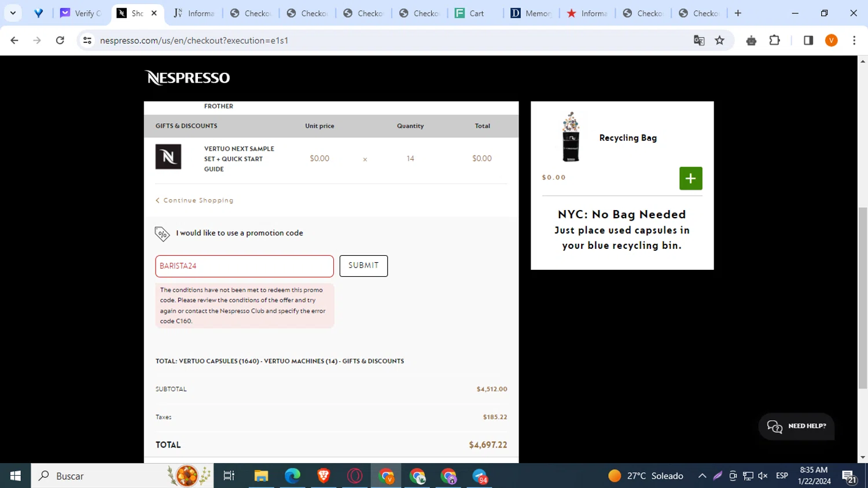The image size is (868, 488).
Task: Switch to the Cart tab
Action: pos(475,13)
